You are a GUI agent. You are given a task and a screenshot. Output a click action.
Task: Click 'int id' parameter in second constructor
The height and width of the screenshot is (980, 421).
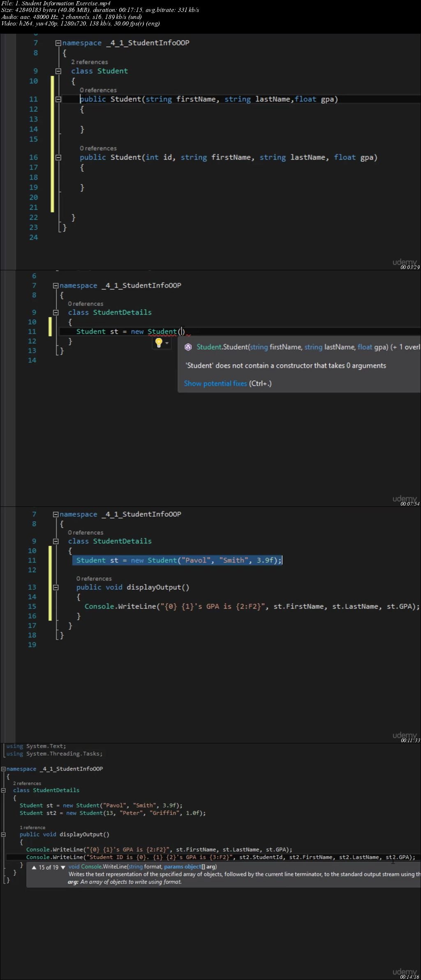click(x=159, y=157)
